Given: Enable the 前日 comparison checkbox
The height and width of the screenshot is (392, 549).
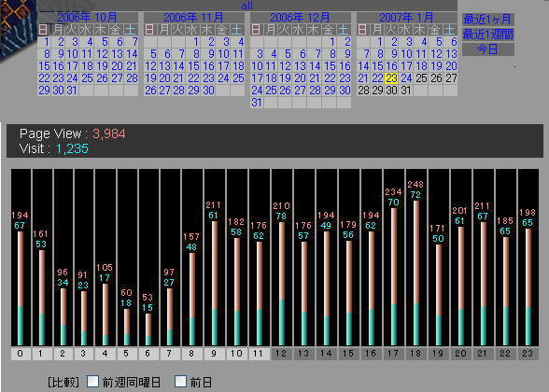Looking at the screenshot, I should [180, 381].
